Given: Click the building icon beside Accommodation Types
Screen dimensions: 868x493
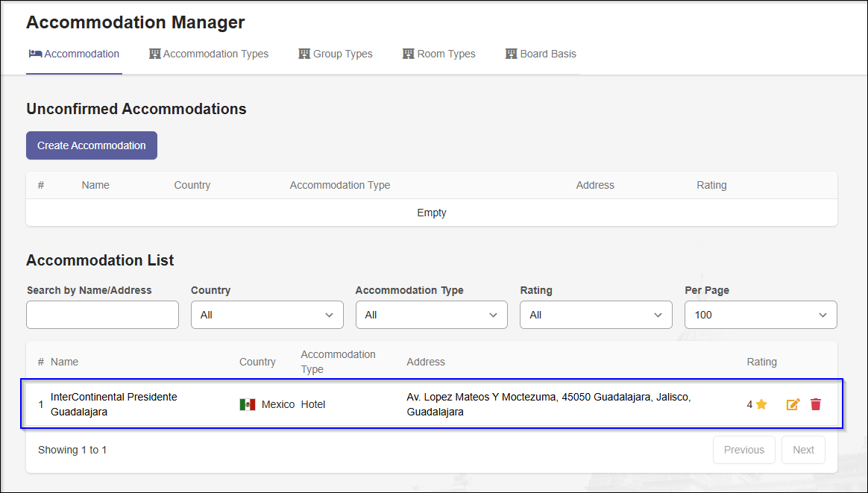Looking at the screenshot, I should pos(155,54).
